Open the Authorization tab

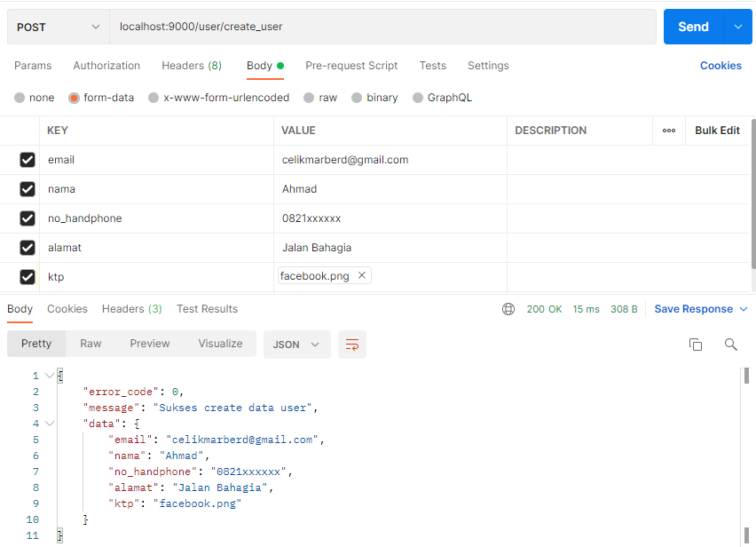click(x=106, y=66)
